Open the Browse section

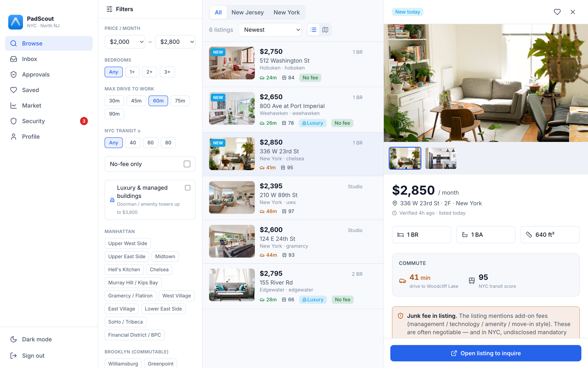(49, 43)
